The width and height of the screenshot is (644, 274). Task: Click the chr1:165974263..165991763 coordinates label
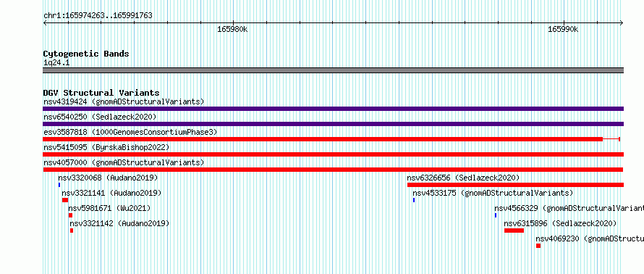point(98,16)
